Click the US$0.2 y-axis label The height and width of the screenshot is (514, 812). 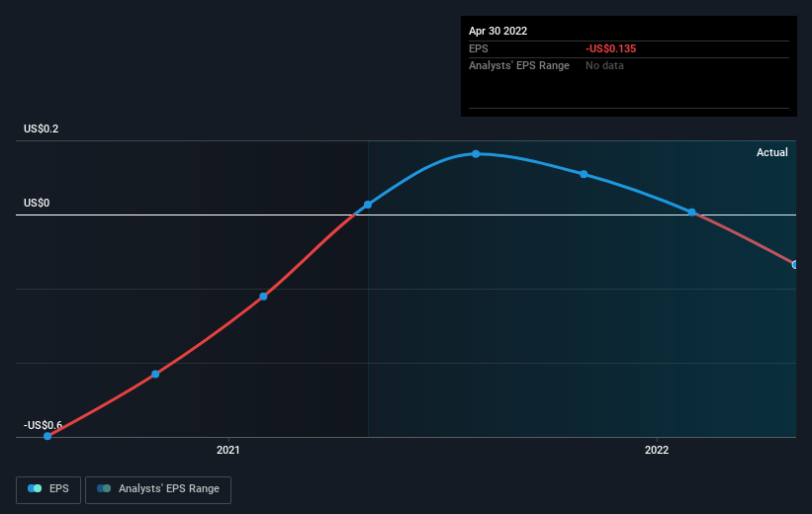(41, 128)
